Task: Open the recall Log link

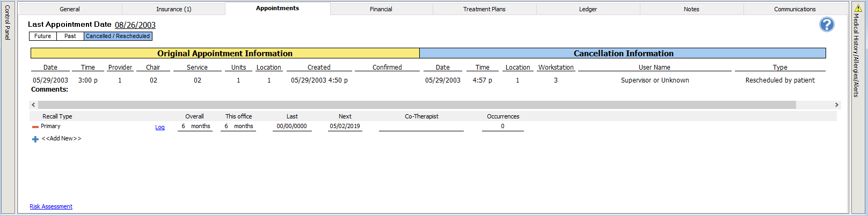Action: tap(160, 128)
